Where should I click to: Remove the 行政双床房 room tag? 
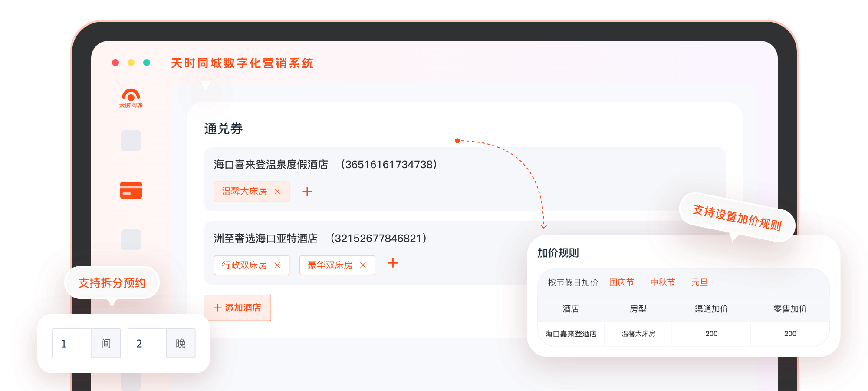pyautogui.click(x=277, y=265)
